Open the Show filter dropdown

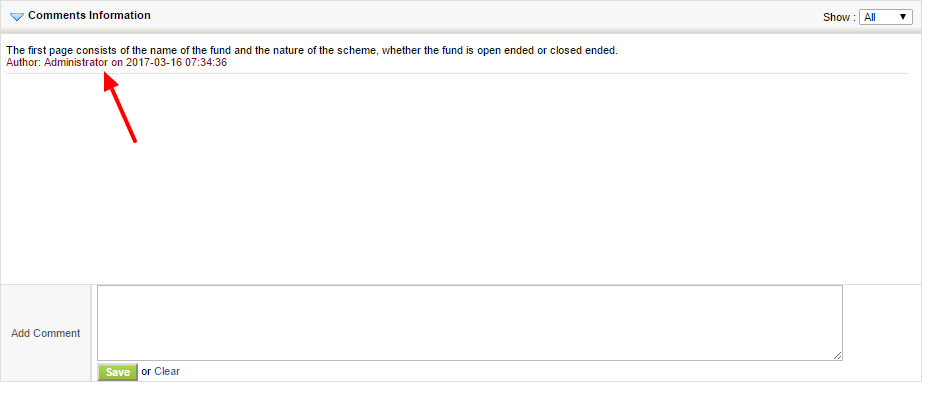(x=886, y=17)
